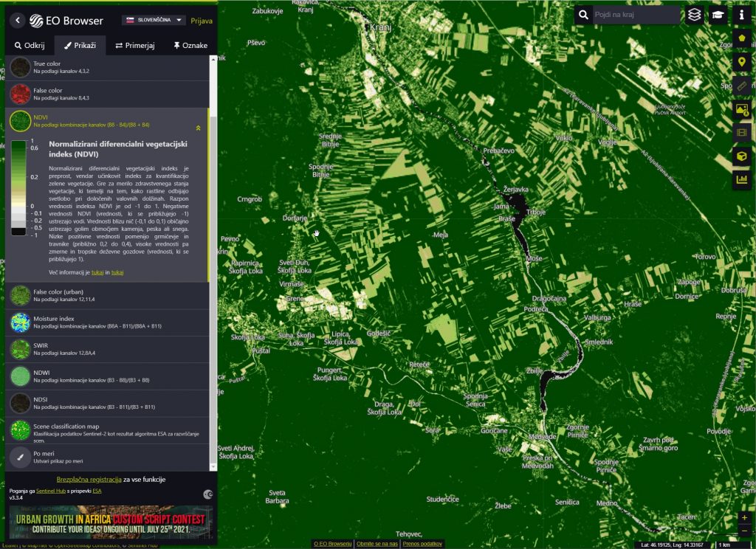756x549 pixels.
Task: Click the Kranj city label on map
Action: [380, 27]
